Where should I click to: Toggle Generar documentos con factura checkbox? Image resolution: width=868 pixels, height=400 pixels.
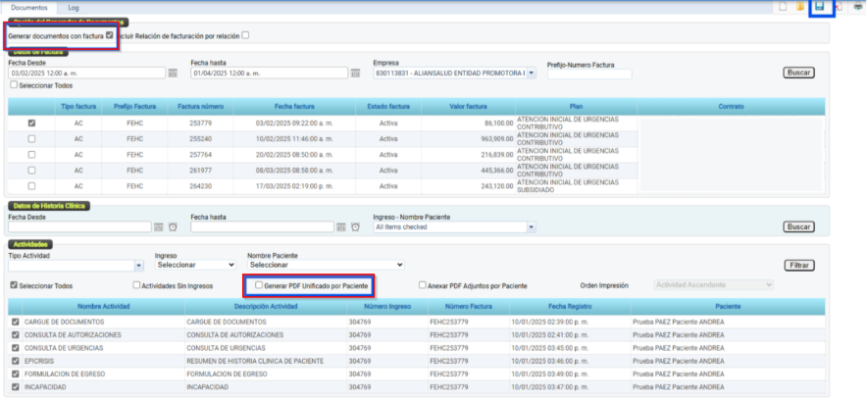point(110,35)
